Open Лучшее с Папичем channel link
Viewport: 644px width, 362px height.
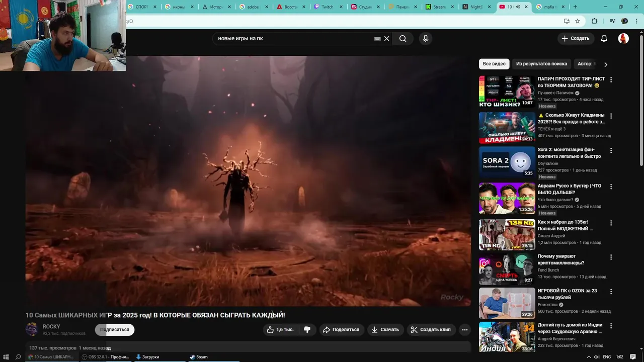click(555, 93)
